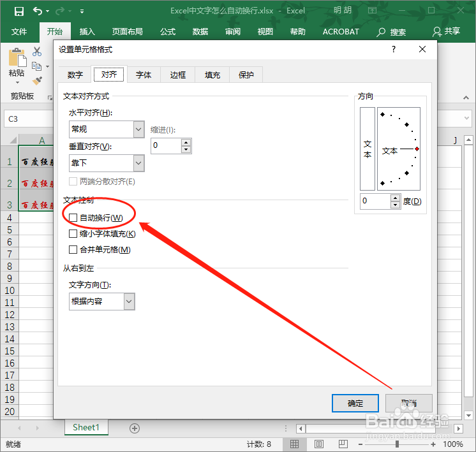The height and width of the screenshot is (452, 476).
Task: Click the Paste clipboard icon
Action: [17, 57]
